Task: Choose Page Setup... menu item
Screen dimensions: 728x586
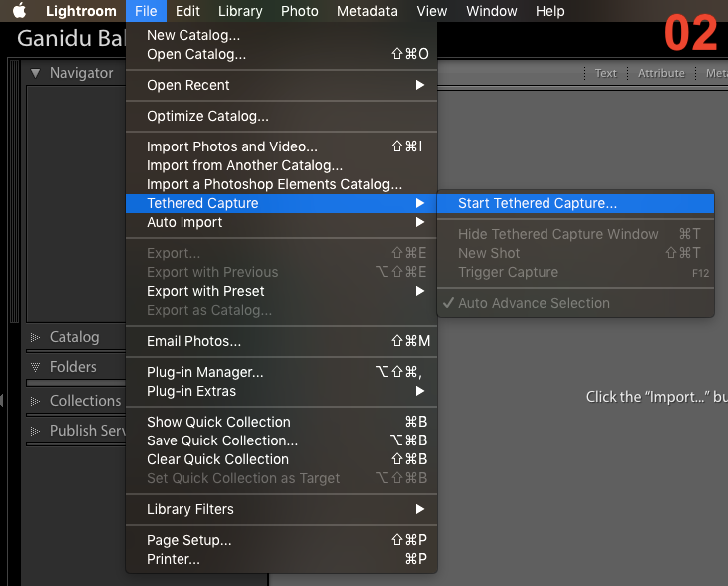Action: (x=281, y=540)
